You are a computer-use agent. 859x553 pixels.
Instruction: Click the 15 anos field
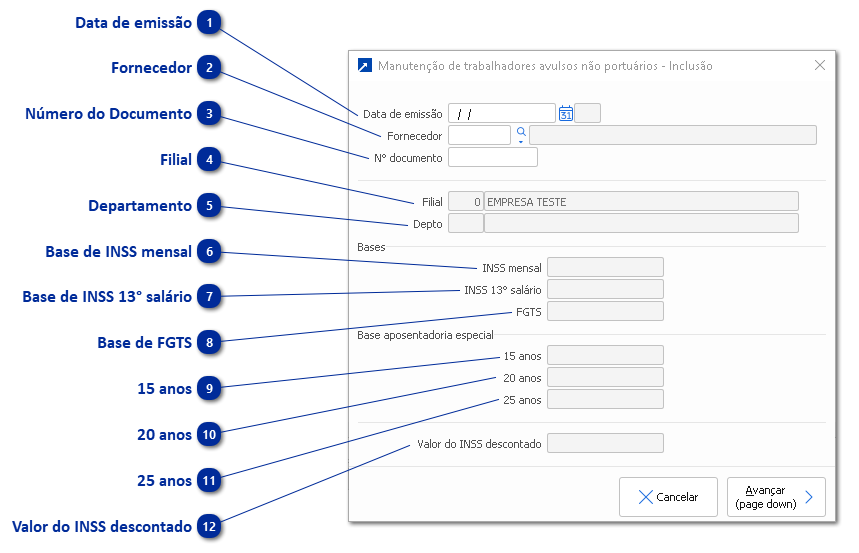(x=605, y=356)
